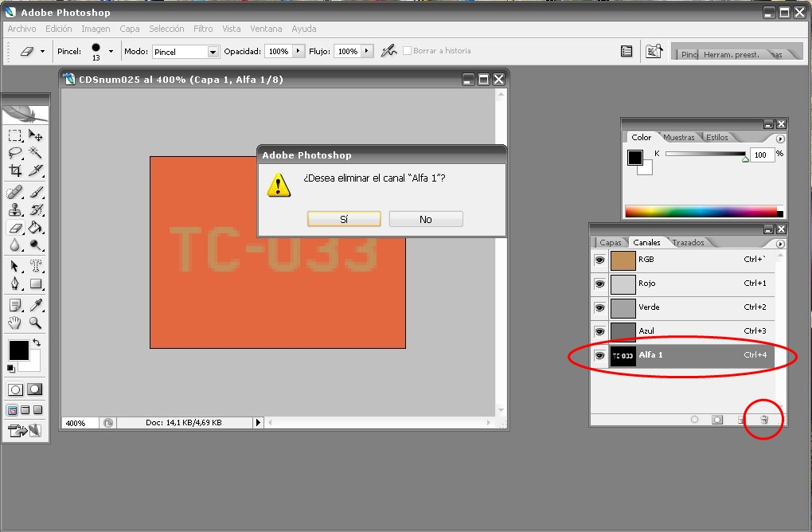Jump to ImageReady icon
This screenshot has width=812, height=532.
tap(25, 430)
